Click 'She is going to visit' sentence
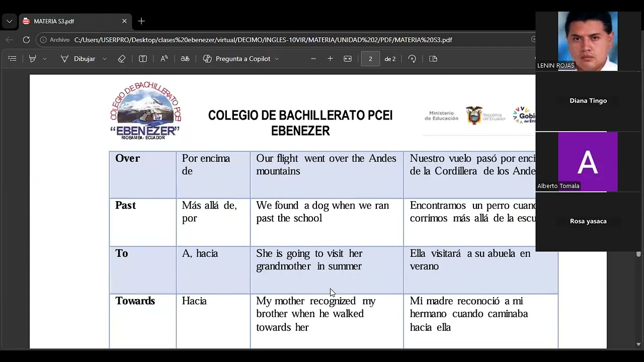The image size is (644, 362). [x=309, y=259]
